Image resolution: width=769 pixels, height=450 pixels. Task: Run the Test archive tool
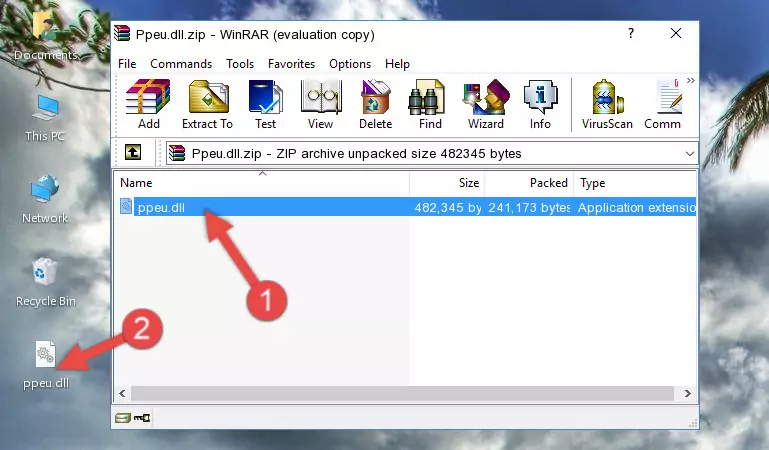pos(265,104)
